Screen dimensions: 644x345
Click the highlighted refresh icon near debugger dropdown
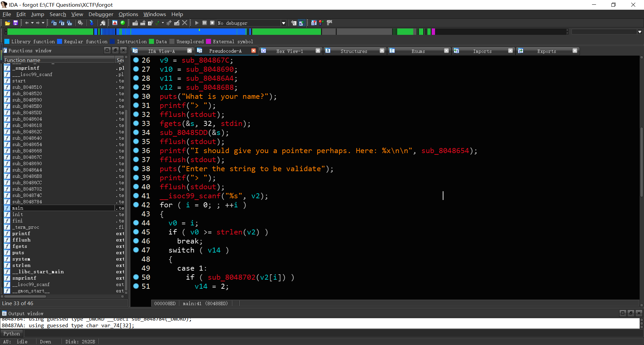tap(301, 23)
